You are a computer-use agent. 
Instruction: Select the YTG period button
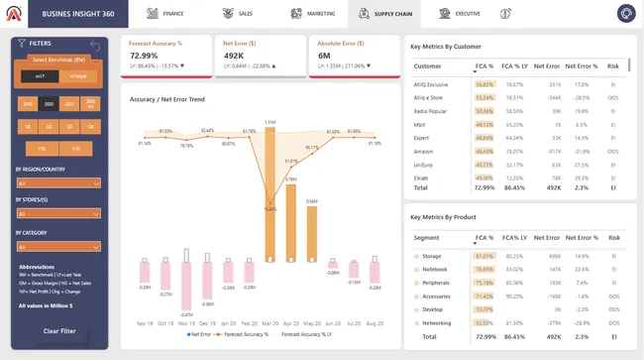[x=75, y=149]
